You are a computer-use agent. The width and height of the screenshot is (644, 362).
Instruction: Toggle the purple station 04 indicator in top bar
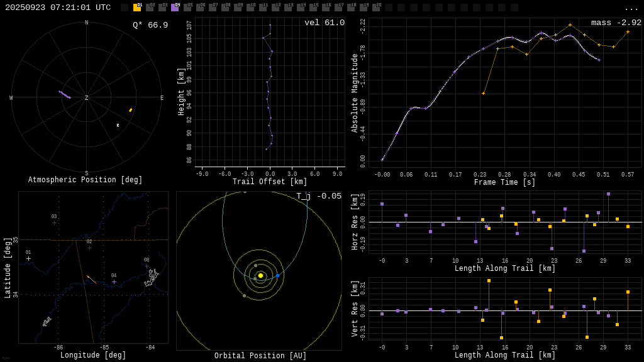pyautogui.click(x=175, y=8)
